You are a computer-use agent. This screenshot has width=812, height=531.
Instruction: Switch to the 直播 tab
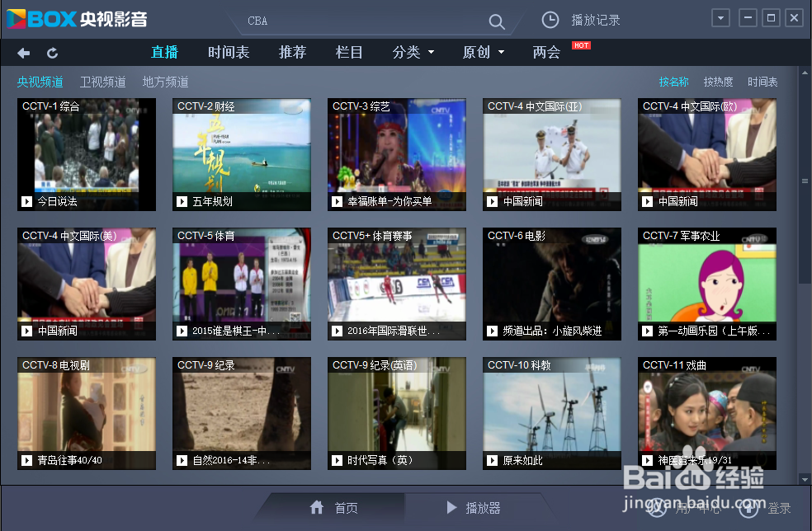pyautogui.click(x=165, y=52)
